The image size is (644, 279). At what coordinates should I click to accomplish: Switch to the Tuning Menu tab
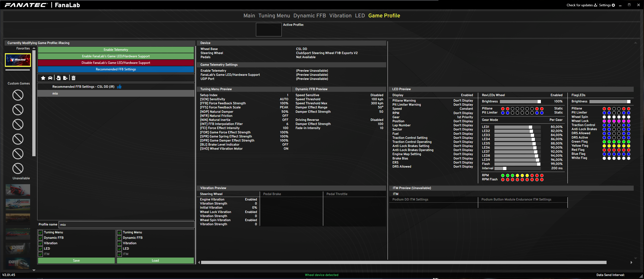pyautogui.click(x=274, y=16)
